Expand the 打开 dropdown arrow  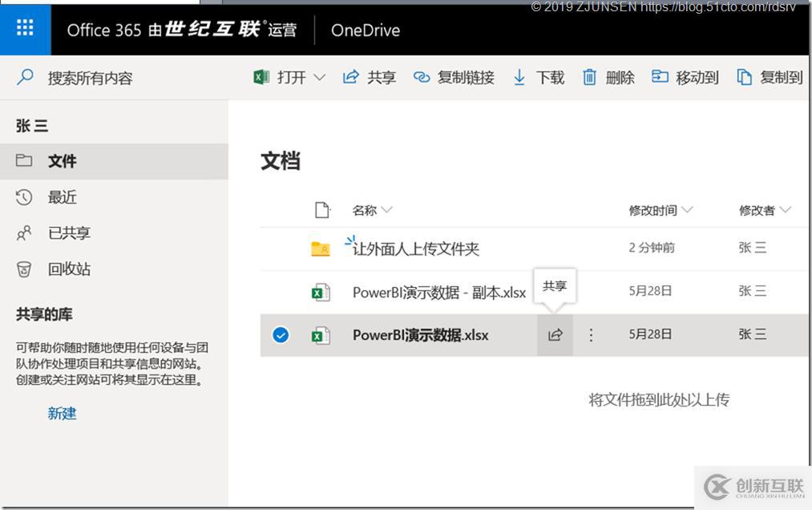click(x=320, y=77)
